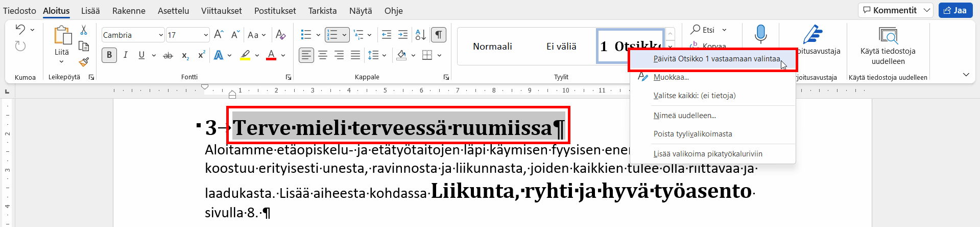The image size is (980, 227).
Task: Click the Jaa share button
Action: click(955, 10)
